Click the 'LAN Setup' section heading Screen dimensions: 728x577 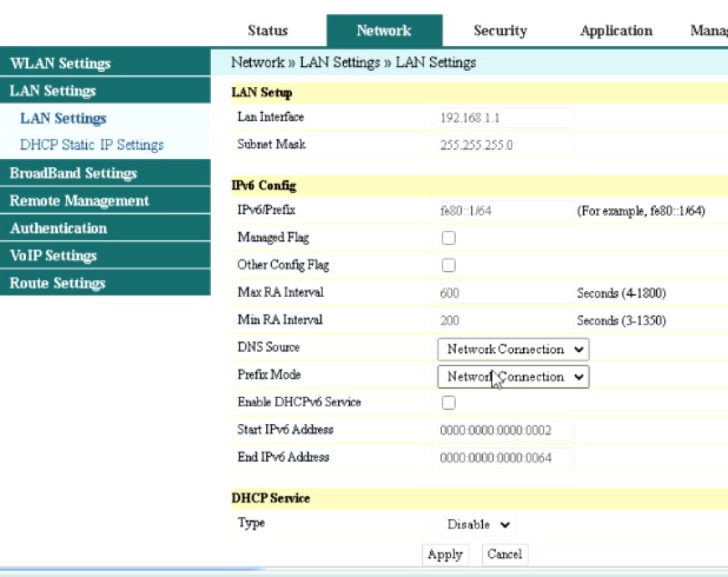[262, 92]
